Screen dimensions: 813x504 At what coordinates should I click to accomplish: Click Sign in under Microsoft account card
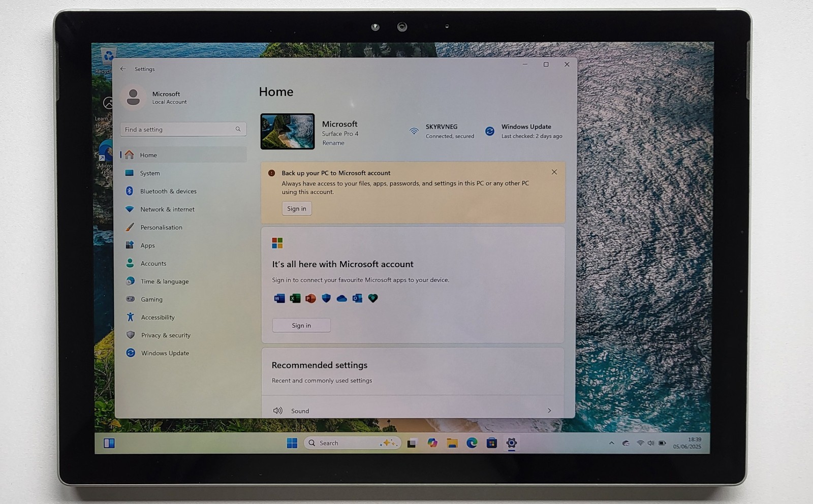tap(301, 325)
